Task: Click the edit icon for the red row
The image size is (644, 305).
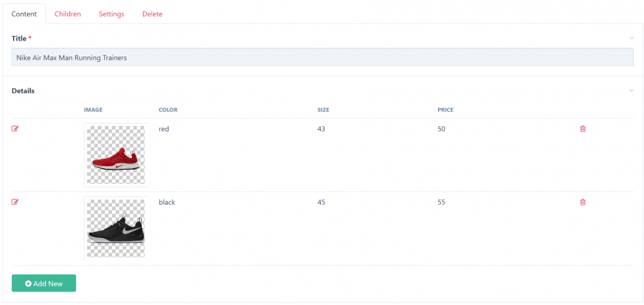Action: 15,129
